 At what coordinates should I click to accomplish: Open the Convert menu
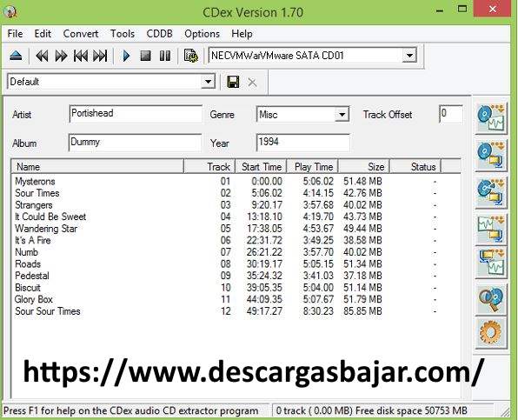pos(81,34)
